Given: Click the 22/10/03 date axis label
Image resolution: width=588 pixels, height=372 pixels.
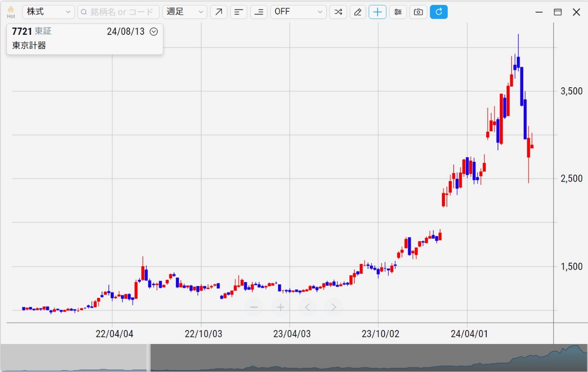Looking at the screenshot, I should tap(203, 334).
